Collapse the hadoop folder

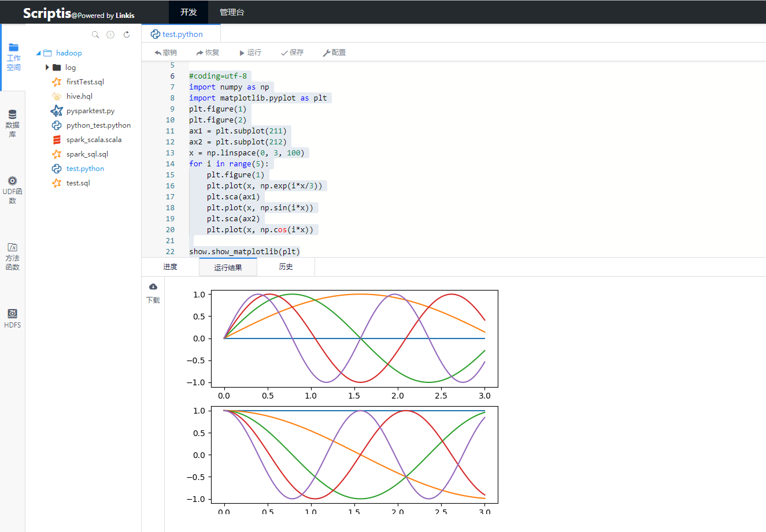coord(39,53)
